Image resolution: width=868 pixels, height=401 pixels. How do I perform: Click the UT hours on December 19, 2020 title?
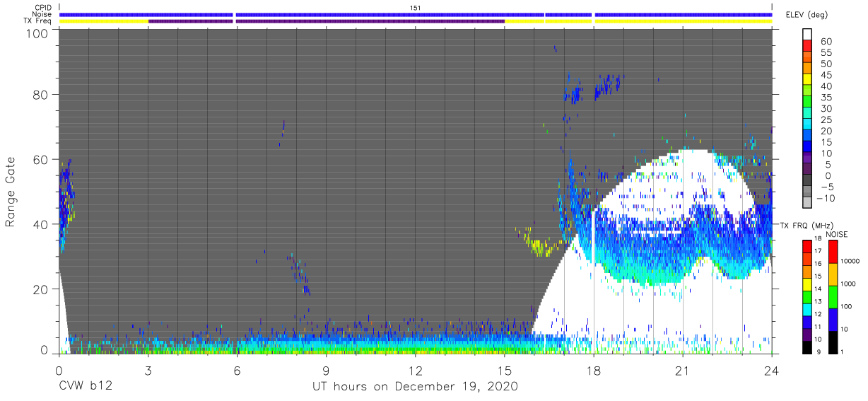416,387
